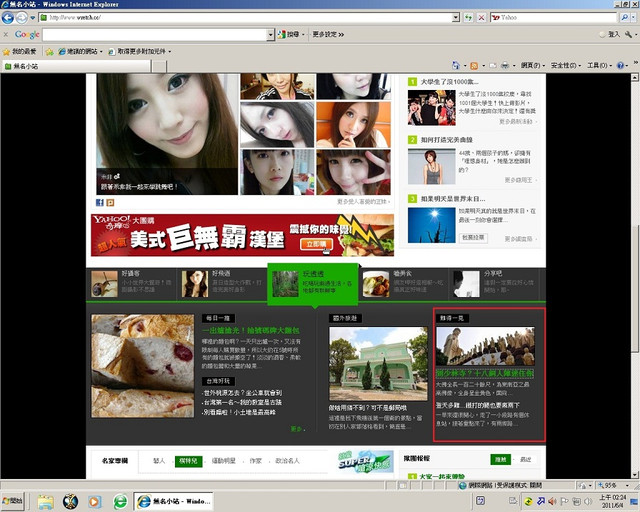Image resolution: width=640 pixels, height=512 pixels.
Task: Click the magnifier search button
Action: click(624, 18)
